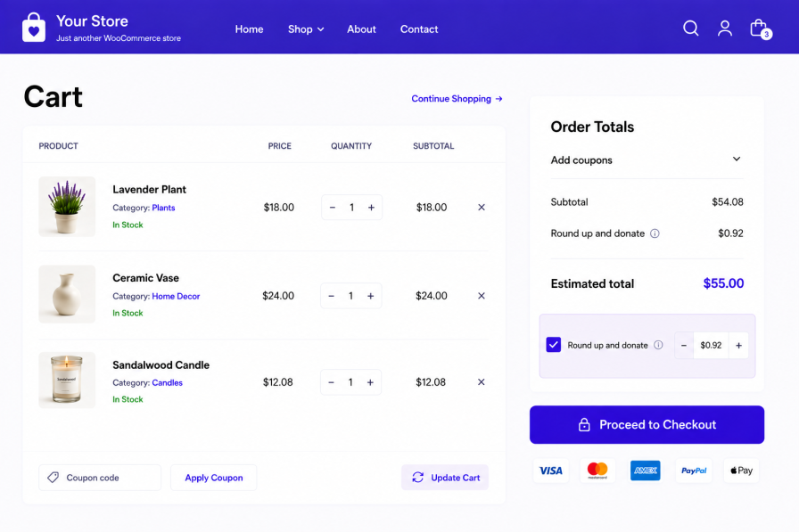799x532 pixels.
Task: Click Proceed to Checkout button
Action: coord(647,424)
